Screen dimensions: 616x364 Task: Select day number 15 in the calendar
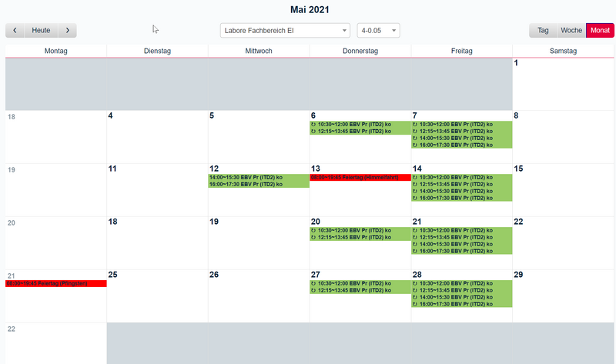coord(518,169)
